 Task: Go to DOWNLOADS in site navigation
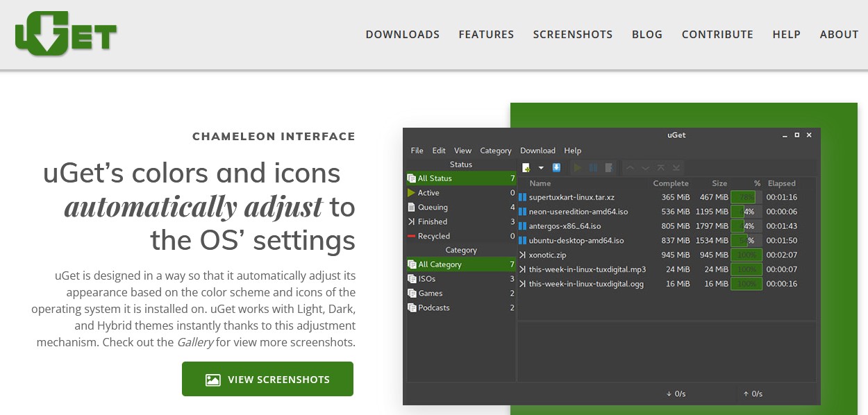click(x=403, y=34)
